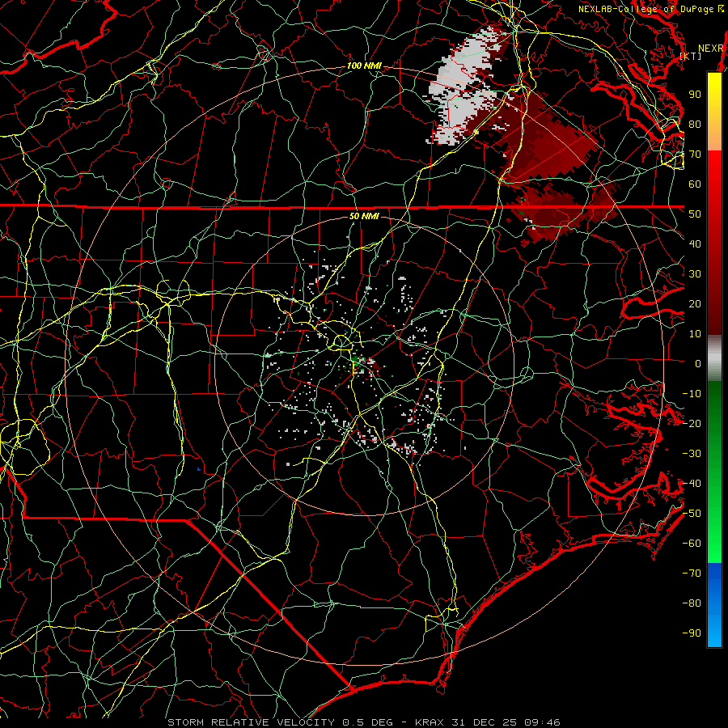728x728 pixels.
Task: Click the 0.5 DEG elevation text
Action: (x=367, y=722)
